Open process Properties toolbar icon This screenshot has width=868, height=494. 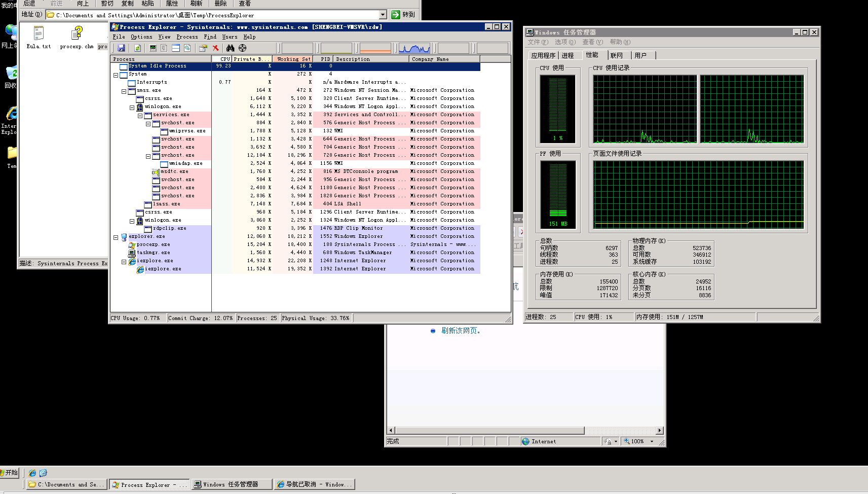pyautogui.click(x=203, y=48)
